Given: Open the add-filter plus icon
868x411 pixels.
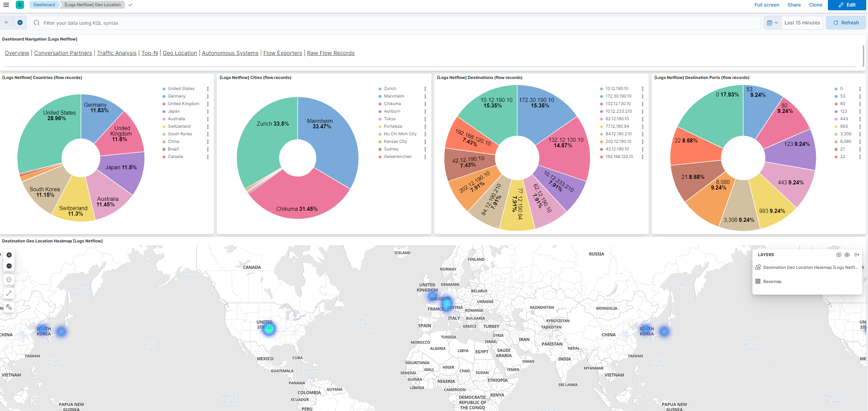Looking at the screenshot, I should [x=20, y=22].
